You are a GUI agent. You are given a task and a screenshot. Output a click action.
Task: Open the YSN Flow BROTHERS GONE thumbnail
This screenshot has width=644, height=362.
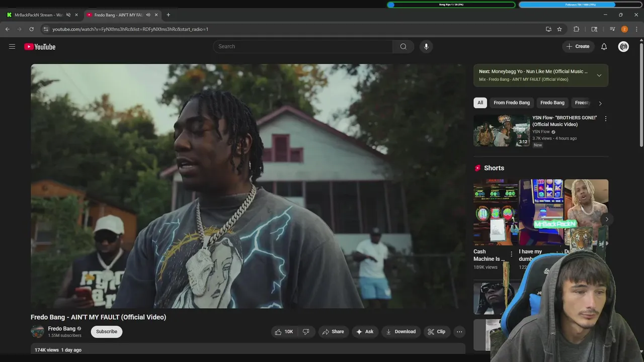(502, 130)
